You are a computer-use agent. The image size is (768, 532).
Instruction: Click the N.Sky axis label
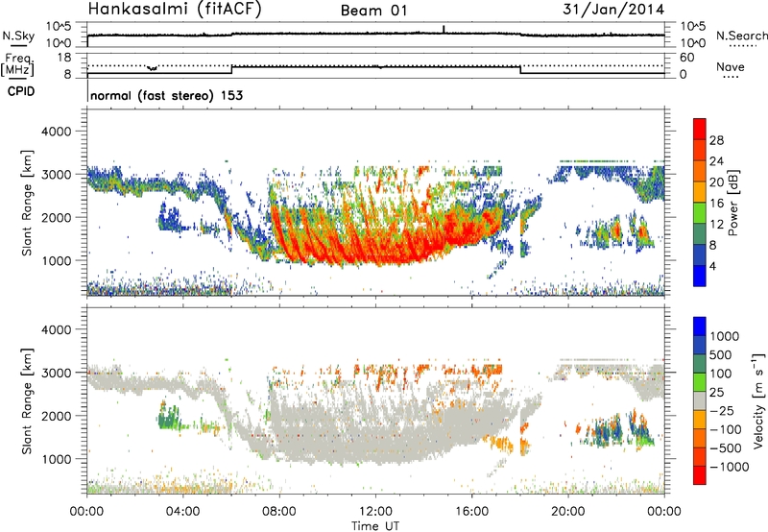[18, 36]
